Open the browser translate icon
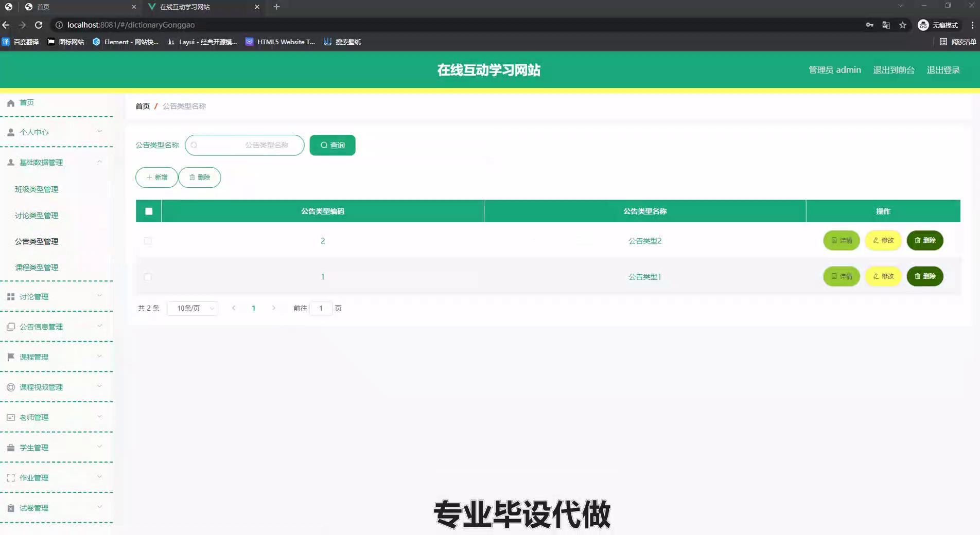The height and width of the screenshot is (535, 980). click(886, 25)
